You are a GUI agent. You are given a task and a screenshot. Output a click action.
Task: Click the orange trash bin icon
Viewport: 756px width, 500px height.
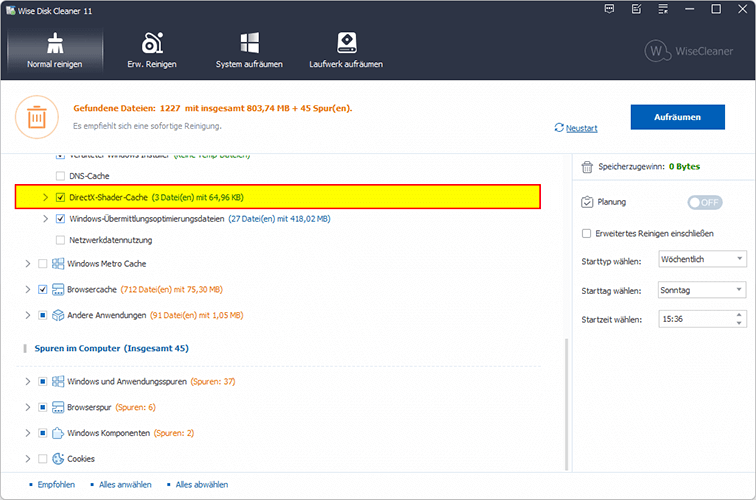37,117
